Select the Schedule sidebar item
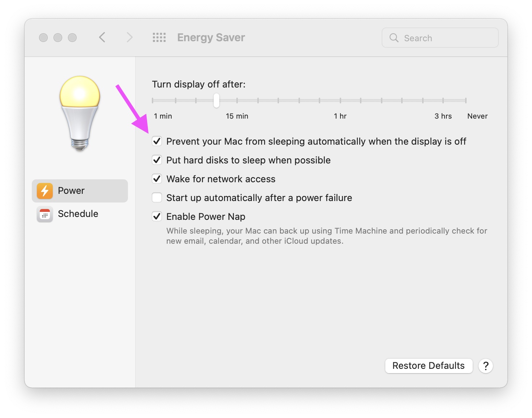 pos(80,214)
